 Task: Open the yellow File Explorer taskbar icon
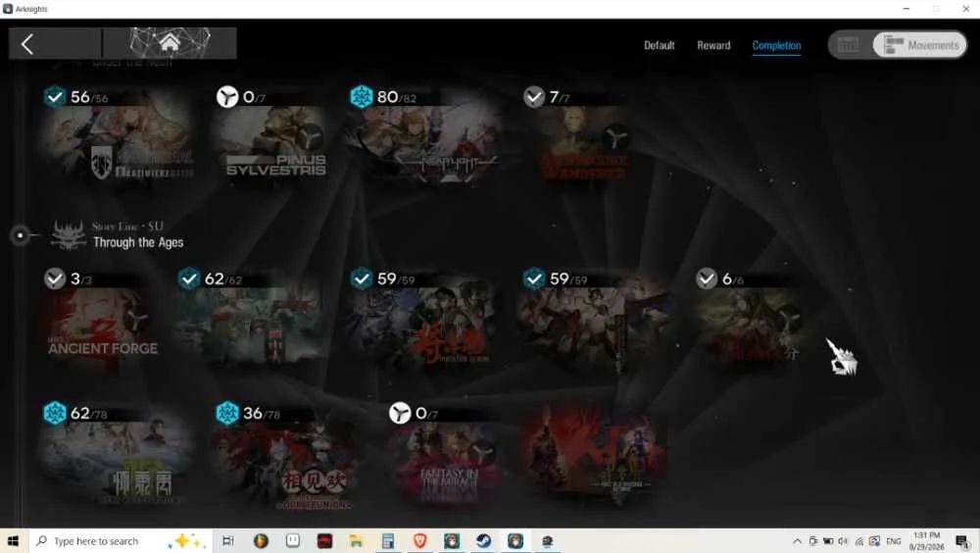(357, 540)
